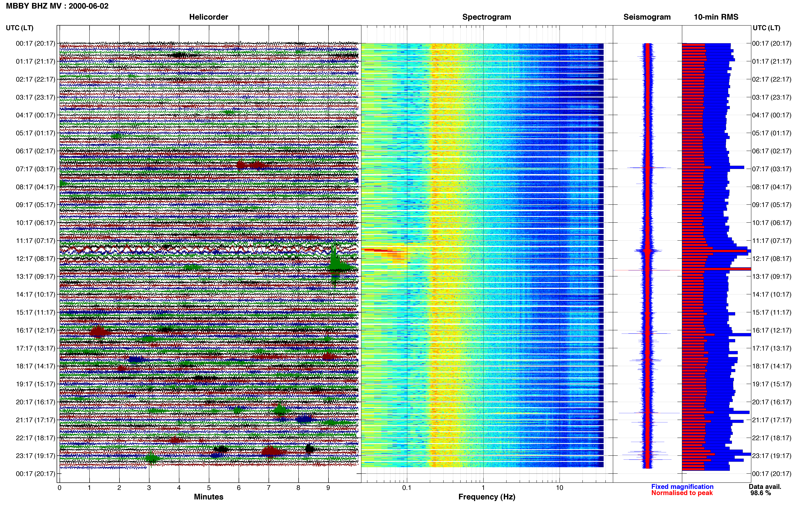Click left time label '22:17 (18:17)'
812x508 pixels.
[x=36, y=438]
